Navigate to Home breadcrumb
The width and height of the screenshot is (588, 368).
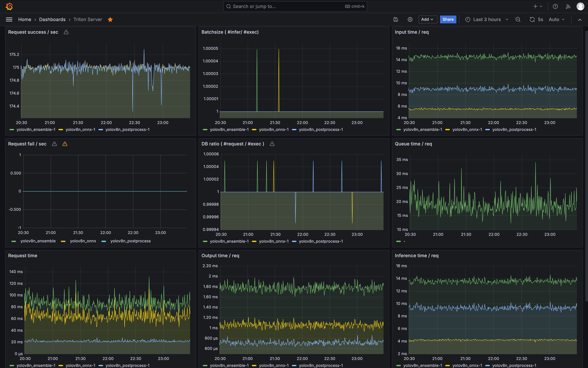tap(24, 19)
